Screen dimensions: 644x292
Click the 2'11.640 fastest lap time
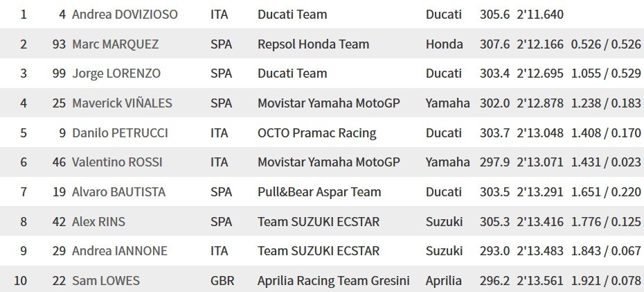[540, 15]
